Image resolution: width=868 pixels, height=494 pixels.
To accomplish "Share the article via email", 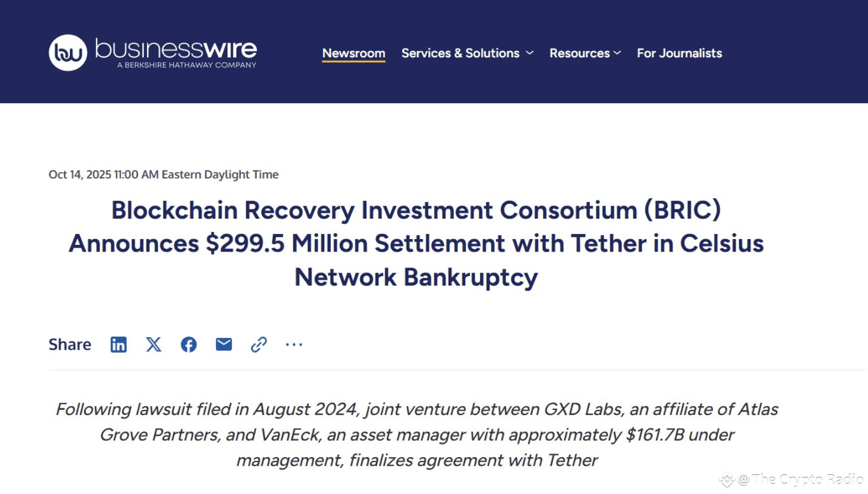I will [223, 344].
